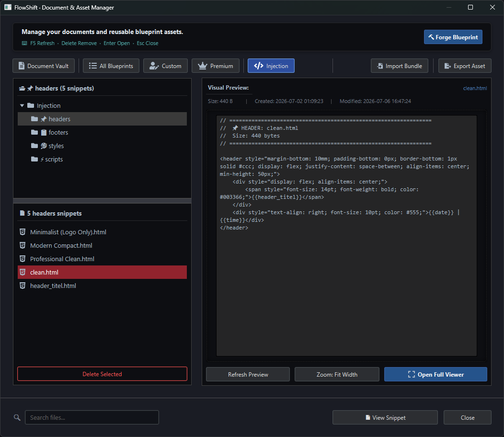Screen dimensions: 504x437
Task: Click the Import Bundle button
Action: 399,66
